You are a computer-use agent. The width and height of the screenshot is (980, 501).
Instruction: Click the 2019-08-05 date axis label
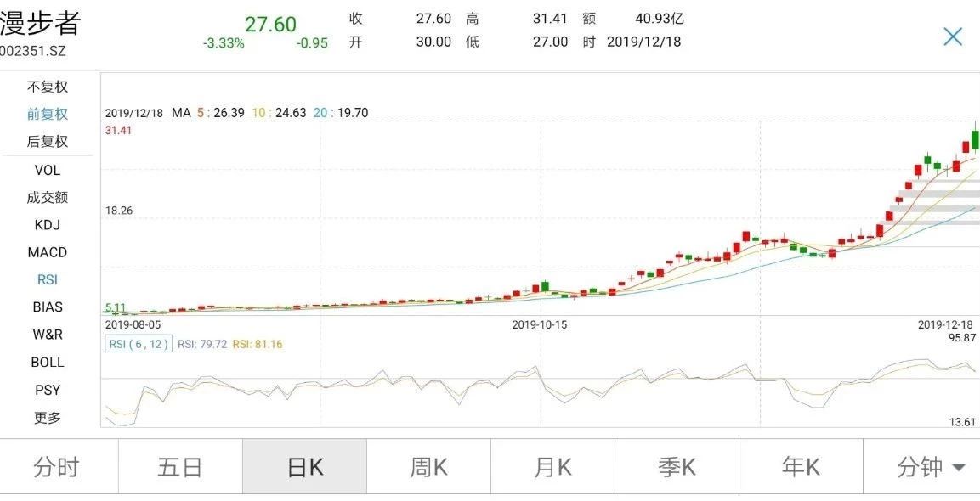[x=133, y=325]
